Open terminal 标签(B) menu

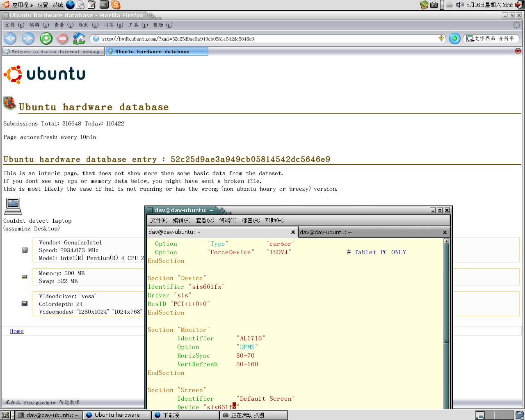tap(251, 220)
